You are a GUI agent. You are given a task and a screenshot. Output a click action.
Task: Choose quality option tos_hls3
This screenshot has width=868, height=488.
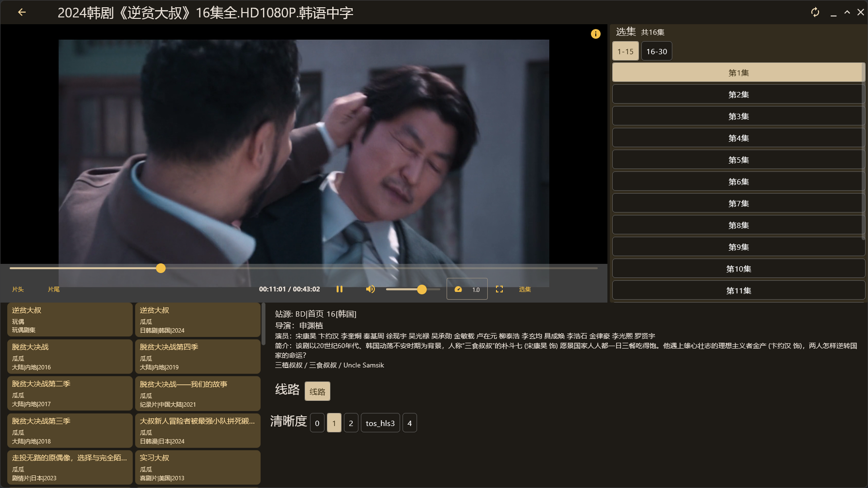380,423
